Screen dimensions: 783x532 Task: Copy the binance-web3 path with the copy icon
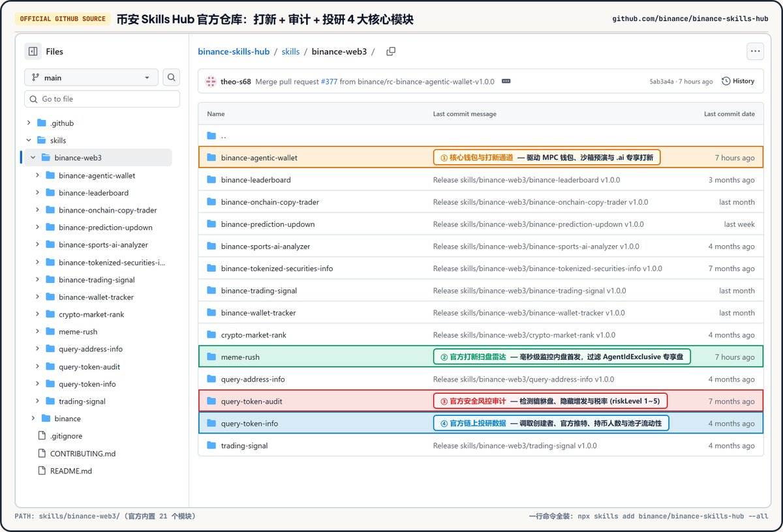coord(391,52)
